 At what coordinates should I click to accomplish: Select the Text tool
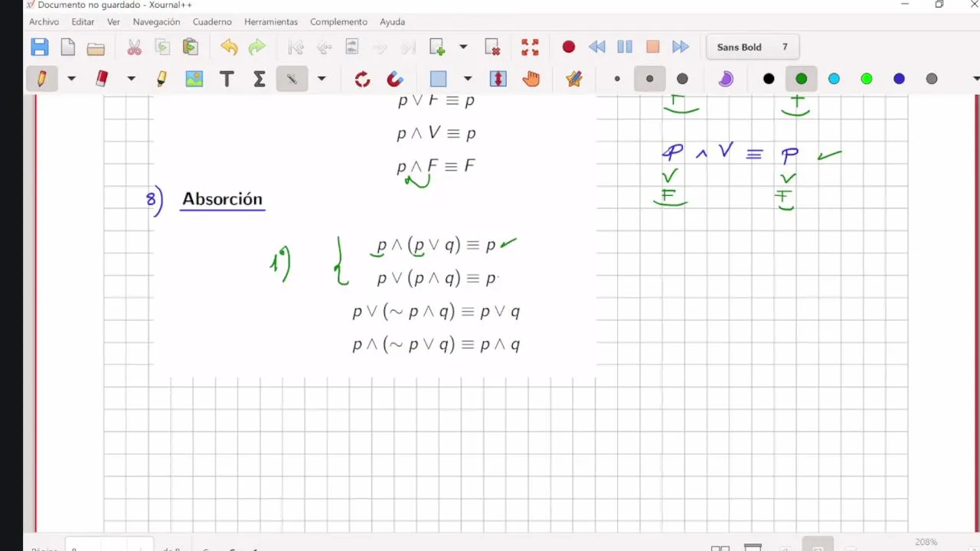(x=227, y=79)
